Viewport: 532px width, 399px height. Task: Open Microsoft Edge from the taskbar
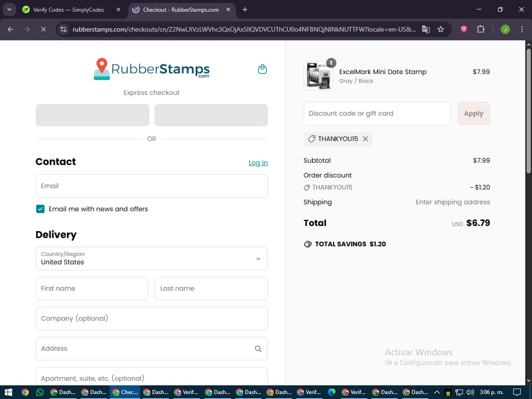click(332, 392)
